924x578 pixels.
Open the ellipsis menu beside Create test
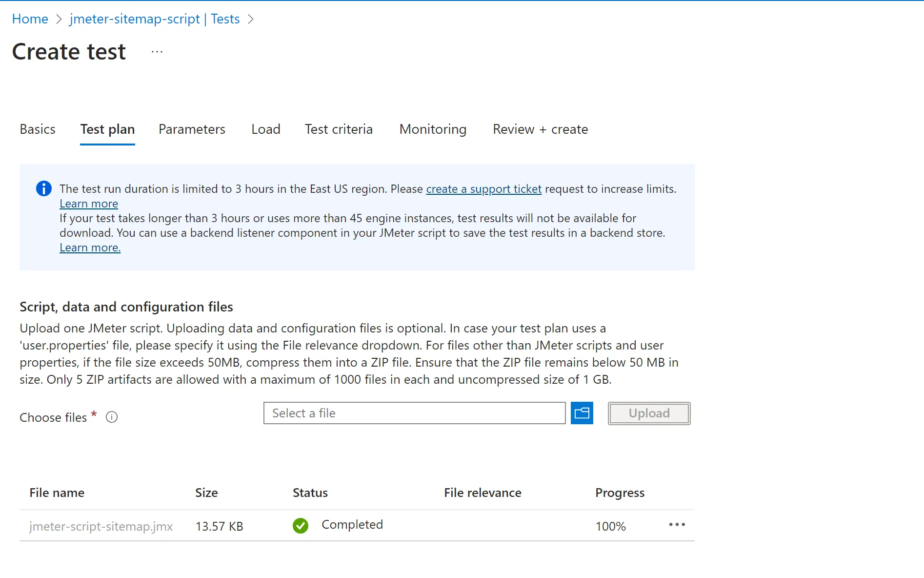pyautogui.click(x=157, y=52)
